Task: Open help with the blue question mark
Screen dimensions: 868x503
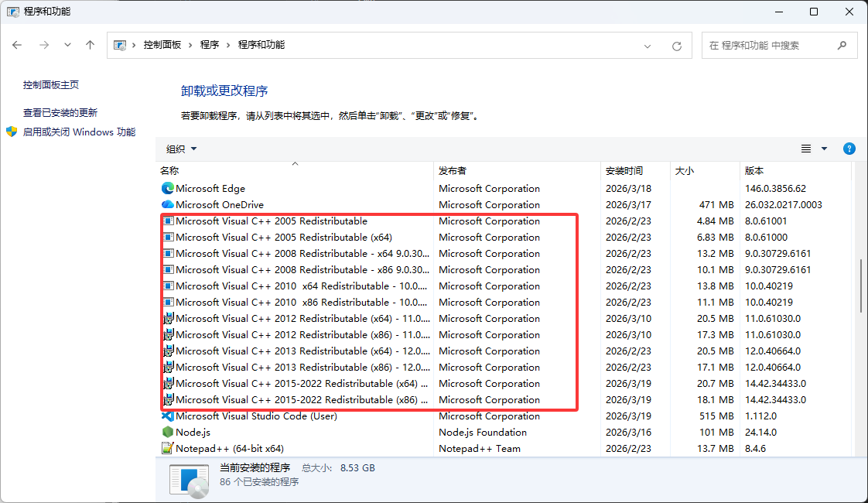Action: (849, 149)
